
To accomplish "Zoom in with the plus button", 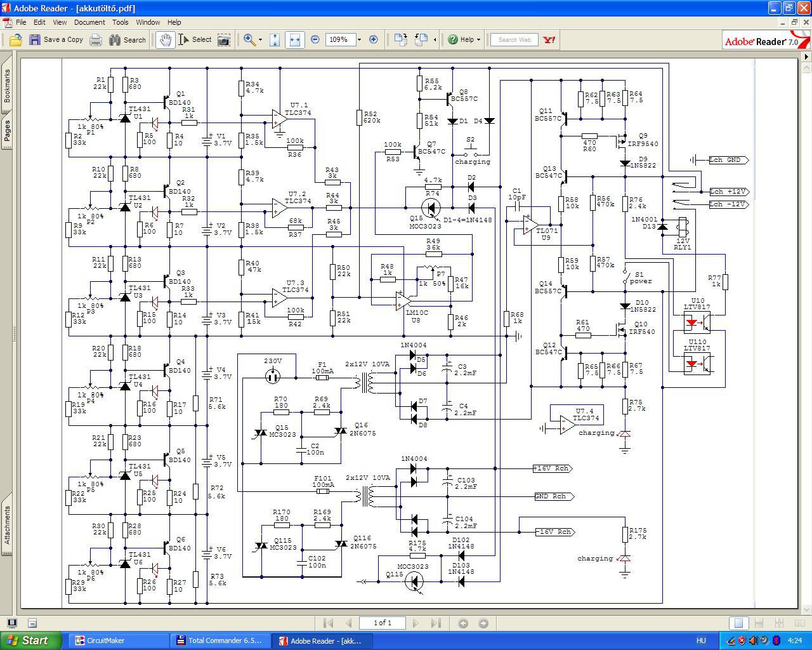I will (374, 39).
